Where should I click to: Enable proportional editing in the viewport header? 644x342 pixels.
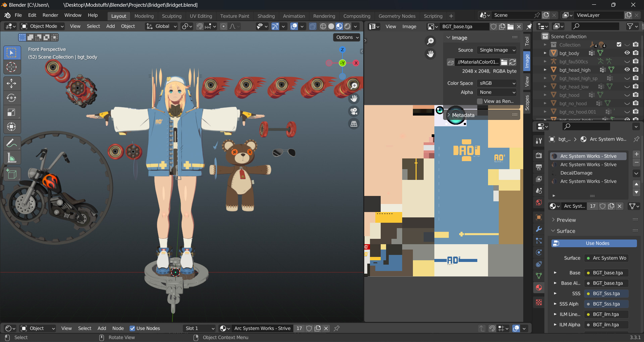coord(224,26)
